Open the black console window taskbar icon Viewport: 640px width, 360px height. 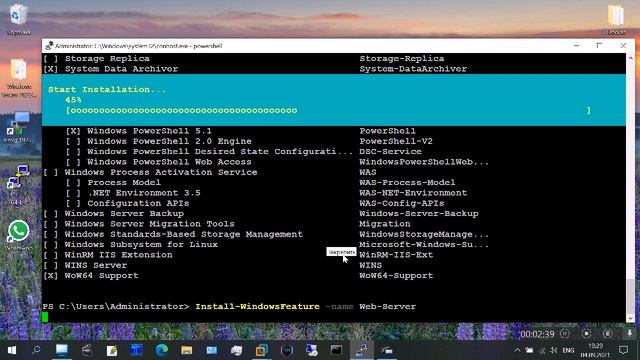click(x=337, y=350)
